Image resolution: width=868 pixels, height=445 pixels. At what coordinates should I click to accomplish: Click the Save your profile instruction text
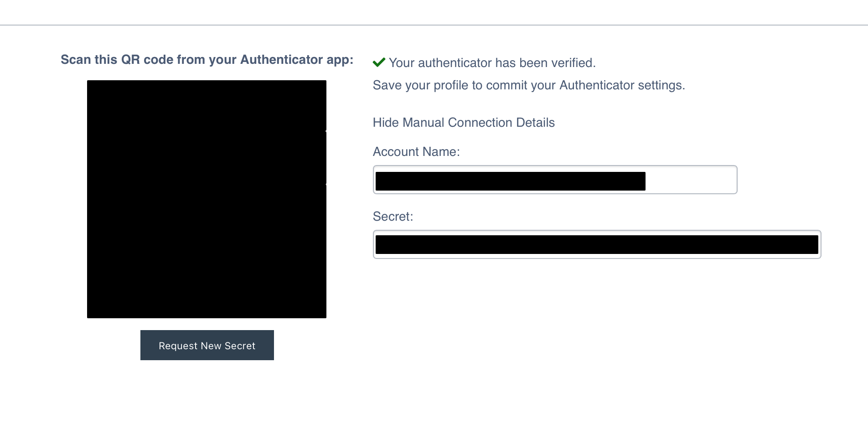[x=529, y=85]
